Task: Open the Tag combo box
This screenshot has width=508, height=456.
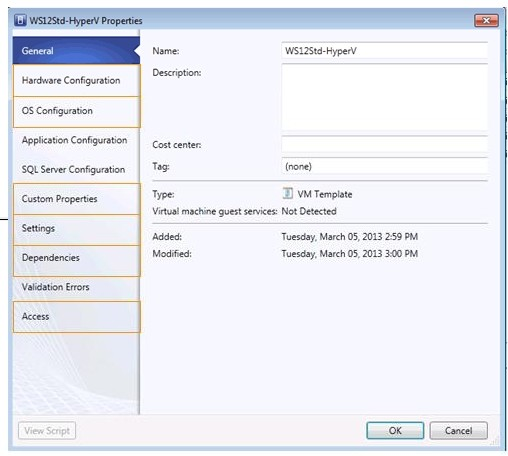Action: 385,166
